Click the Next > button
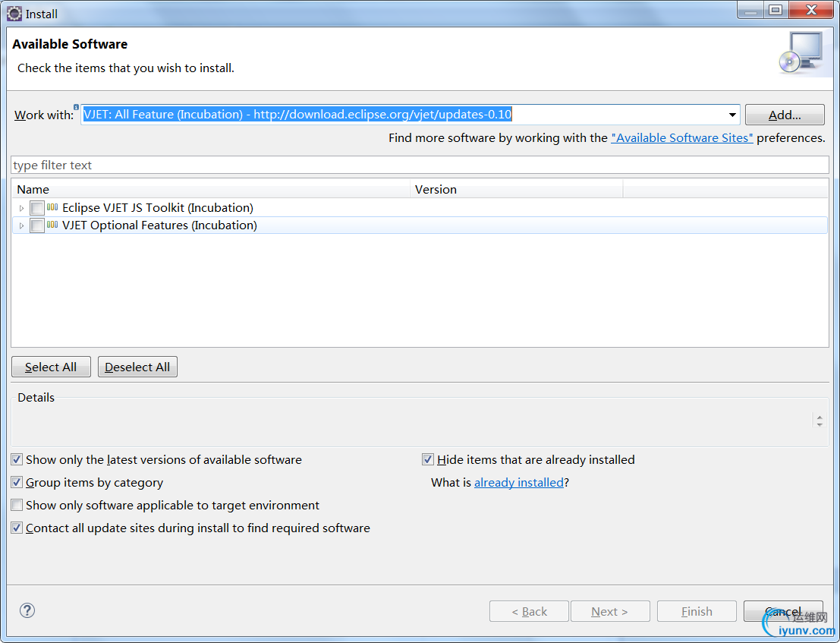 610,611
